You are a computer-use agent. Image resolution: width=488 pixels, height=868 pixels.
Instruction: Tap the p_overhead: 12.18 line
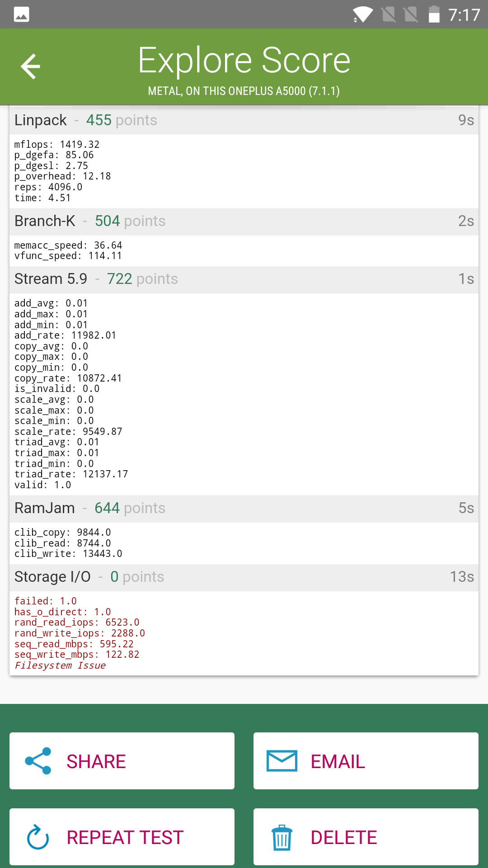pyautogui.click(x=63, y=176)
